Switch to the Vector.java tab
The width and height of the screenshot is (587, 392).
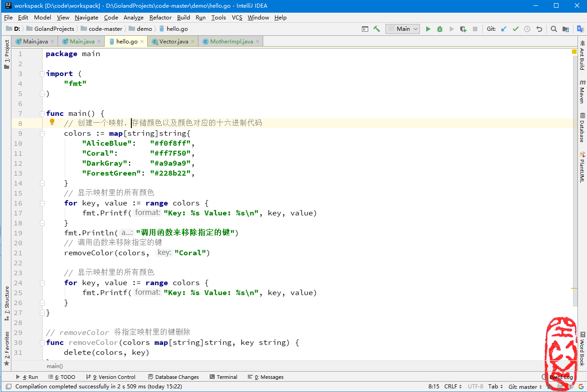click(173, 41)
